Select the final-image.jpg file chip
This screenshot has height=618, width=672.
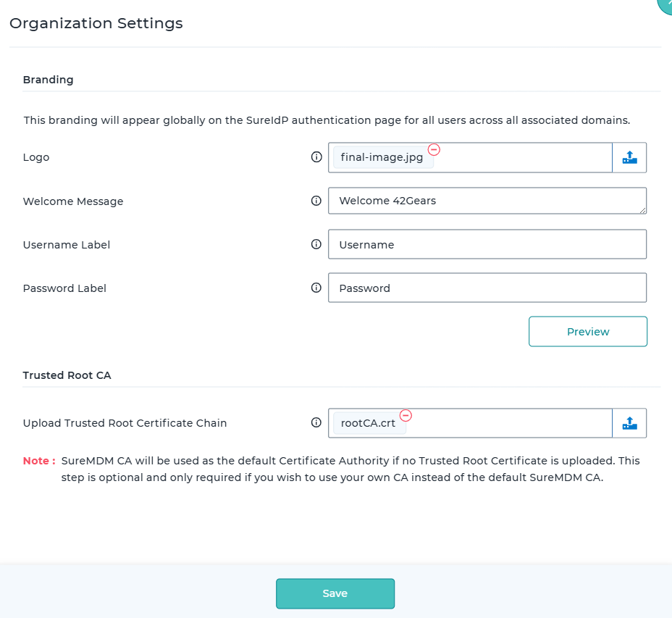pos(381,158)
